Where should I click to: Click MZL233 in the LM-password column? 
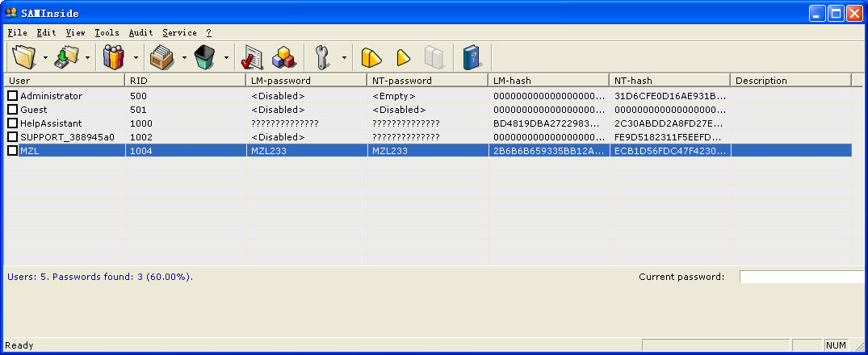tap(269, 150)
